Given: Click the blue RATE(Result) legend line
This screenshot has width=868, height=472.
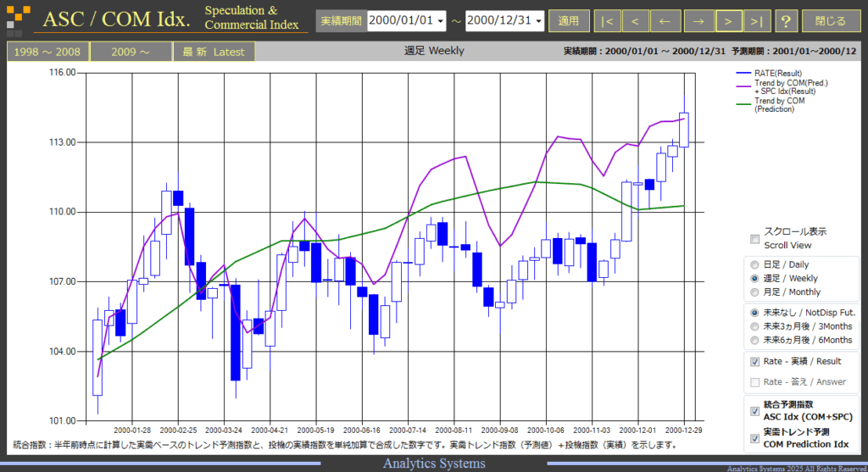Looking at the screenshot, I should click(743, 73).
